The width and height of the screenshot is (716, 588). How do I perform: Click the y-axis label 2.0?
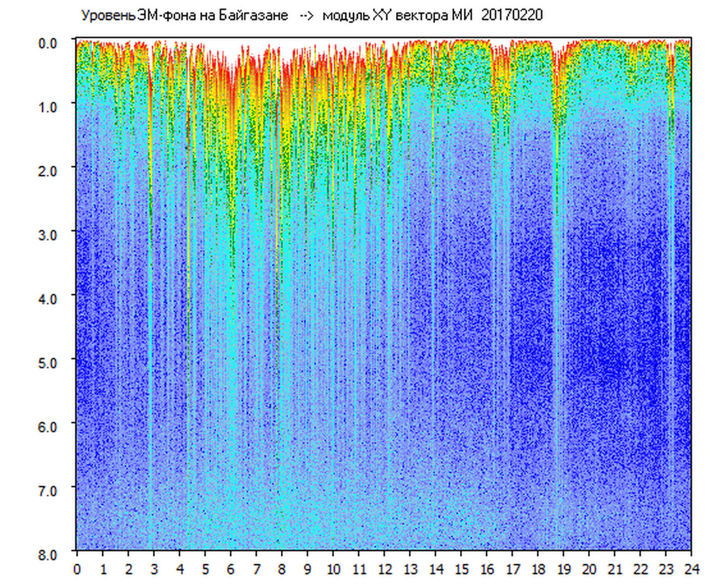point(49,170)
